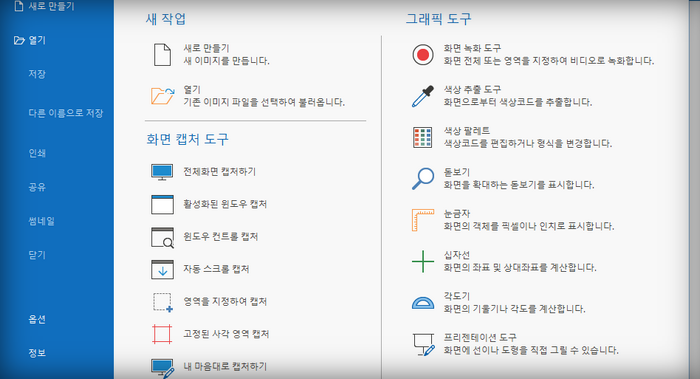This screenshot has width=700, height=379.
Task: Click the 돋보기 magnifying glass icon
Action: pyautogui.click(x=422, y=179)
